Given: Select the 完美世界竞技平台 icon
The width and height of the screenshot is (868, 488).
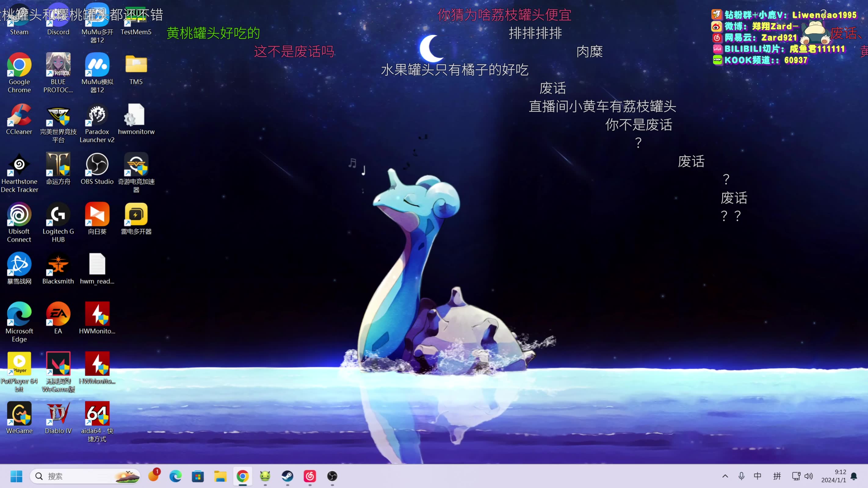Looking at the screenshot, I should [x=58, y=123].
